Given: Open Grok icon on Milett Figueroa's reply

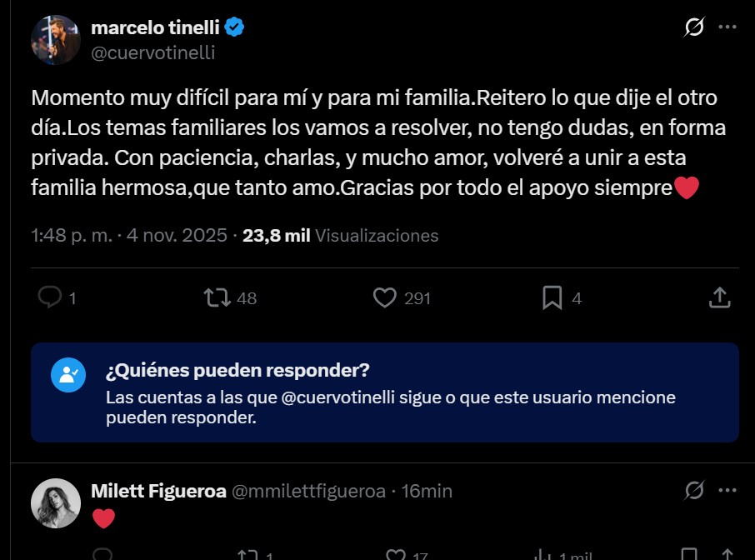Looking at the screenshot, I should click(x=693, y=490).
